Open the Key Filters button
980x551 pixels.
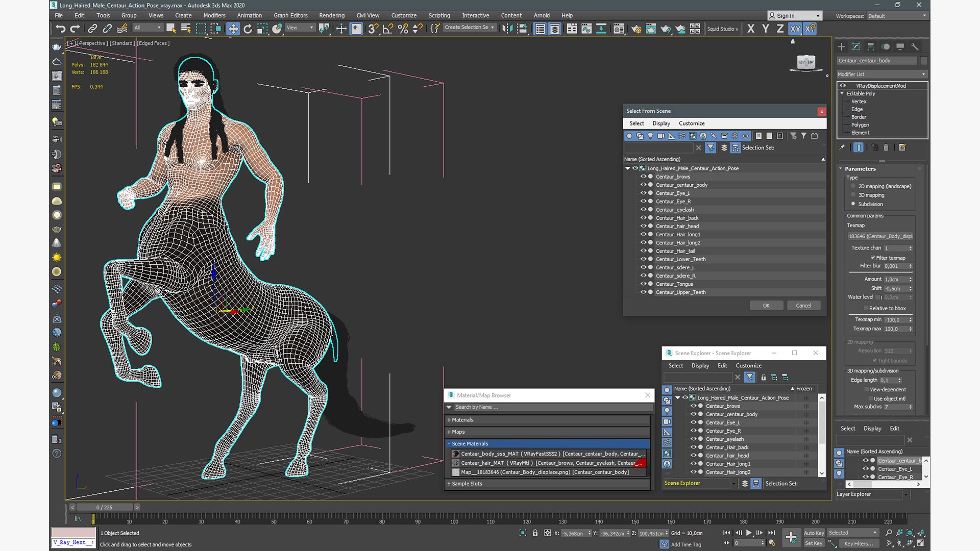pyautogui.click(x=859, y=543)
